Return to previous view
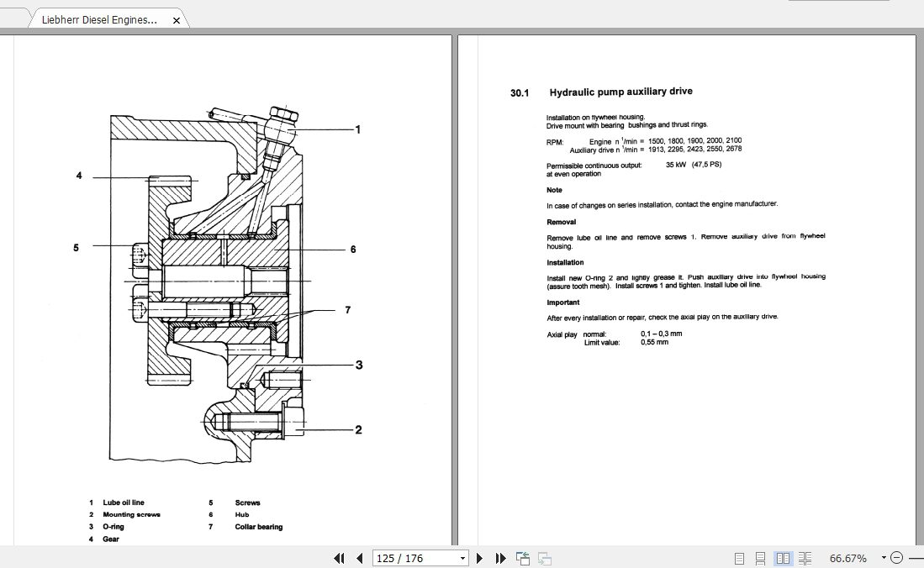924x568 pixels. point(522,558)
